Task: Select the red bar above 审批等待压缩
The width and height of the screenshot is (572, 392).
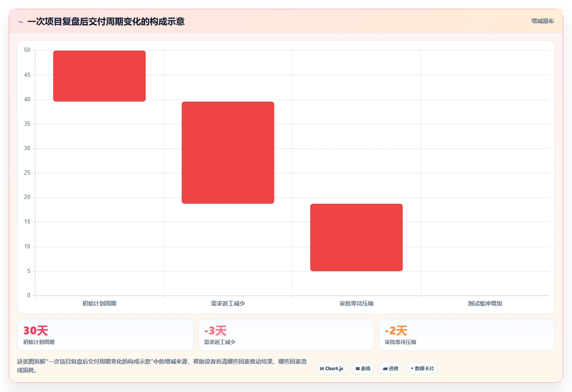Action: point(356,237)
